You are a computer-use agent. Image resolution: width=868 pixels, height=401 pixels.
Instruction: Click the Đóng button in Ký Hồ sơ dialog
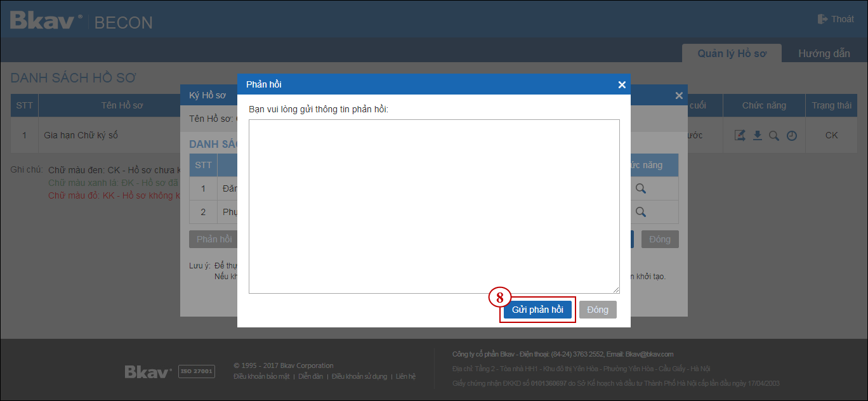click(x=660, y=239)
